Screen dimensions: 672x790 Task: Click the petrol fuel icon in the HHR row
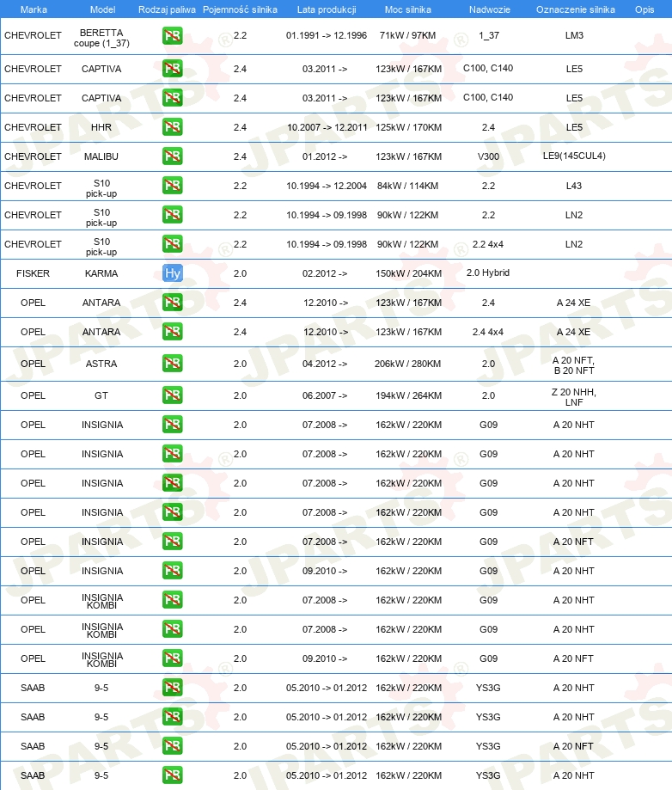click(172, 127)
